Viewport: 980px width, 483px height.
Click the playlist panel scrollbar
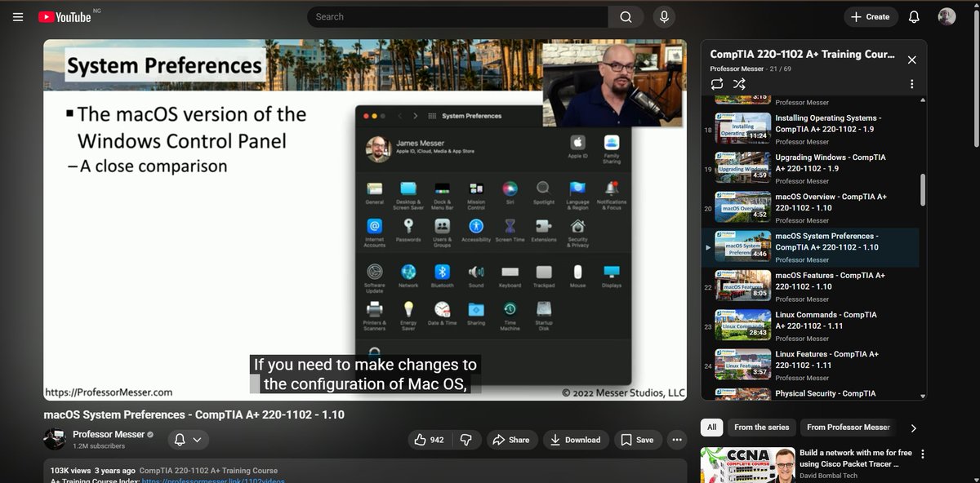click(923, 189)
